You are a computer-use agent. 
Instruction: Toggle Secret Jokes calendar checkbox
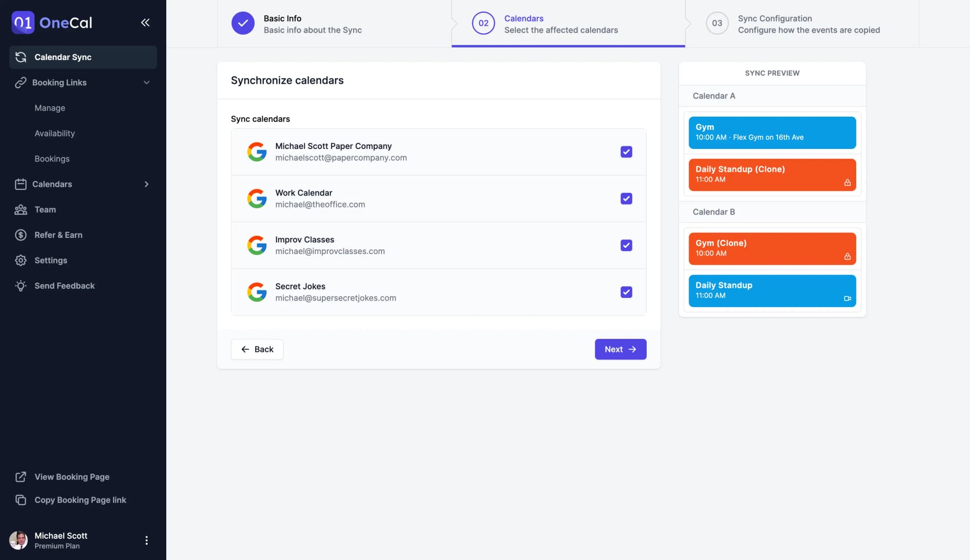625,292
